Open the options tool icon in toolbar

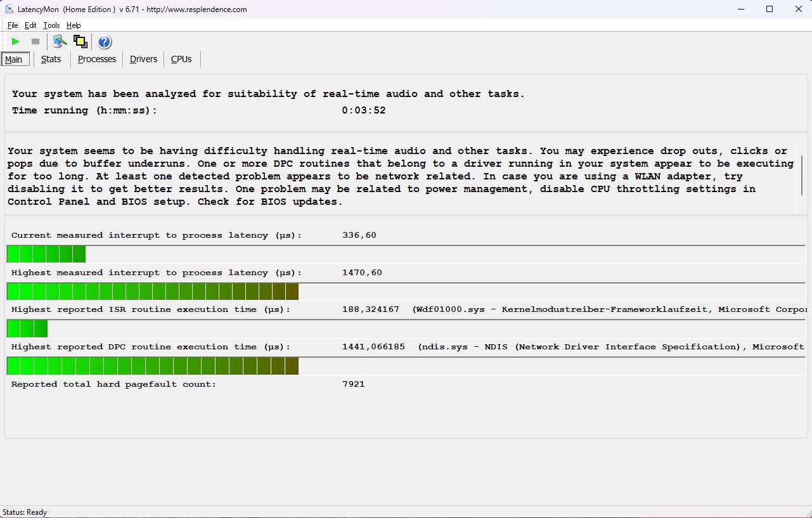pyautogui.click(x=60, y=42)
